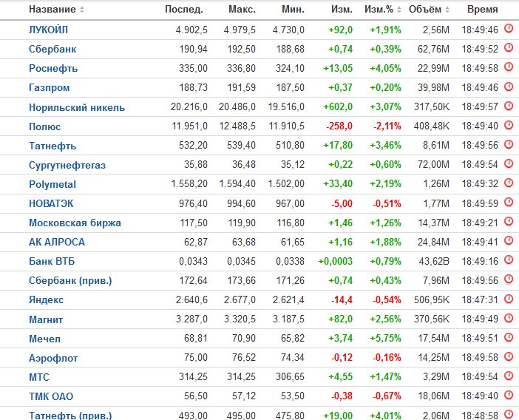Open the Татнефть ordinary shares link
Viewport: 519px width, 420px height.
pos(52,146)
